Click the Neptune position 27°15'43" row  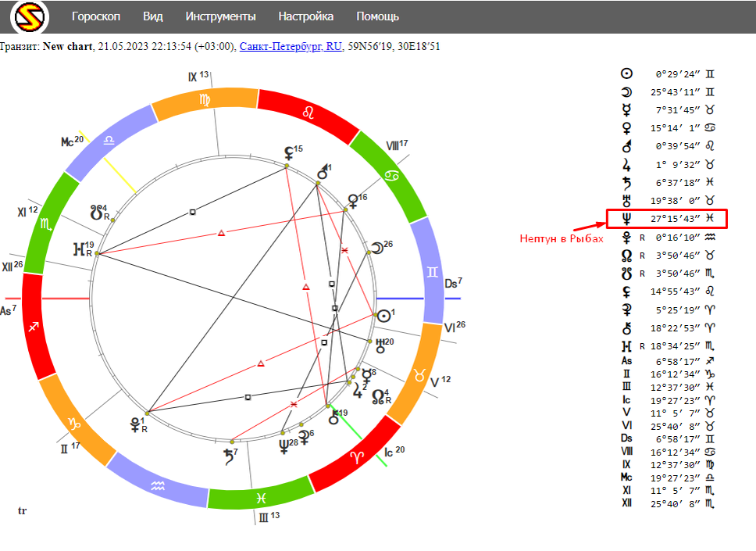point(668,219)
